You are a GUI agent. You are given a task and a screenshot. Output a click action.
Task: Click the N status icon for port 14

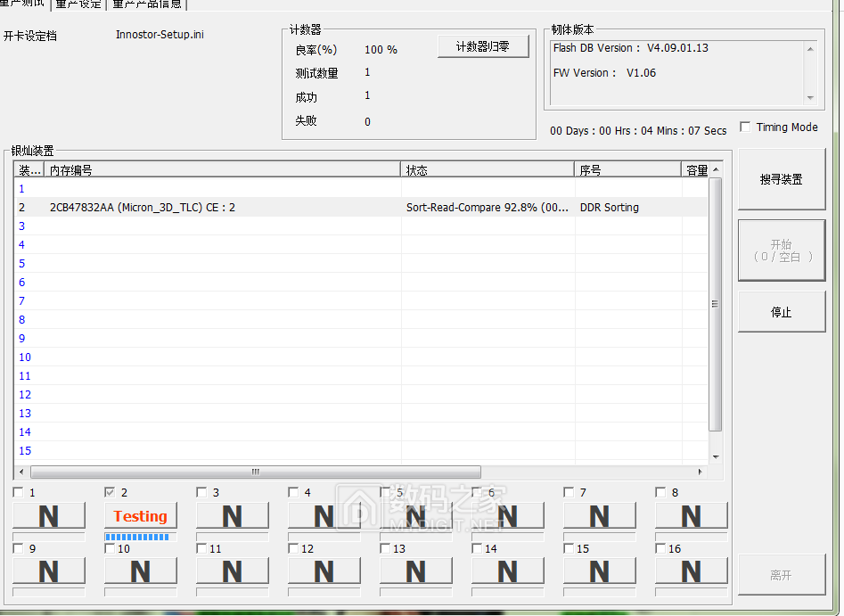coord(507,571)
